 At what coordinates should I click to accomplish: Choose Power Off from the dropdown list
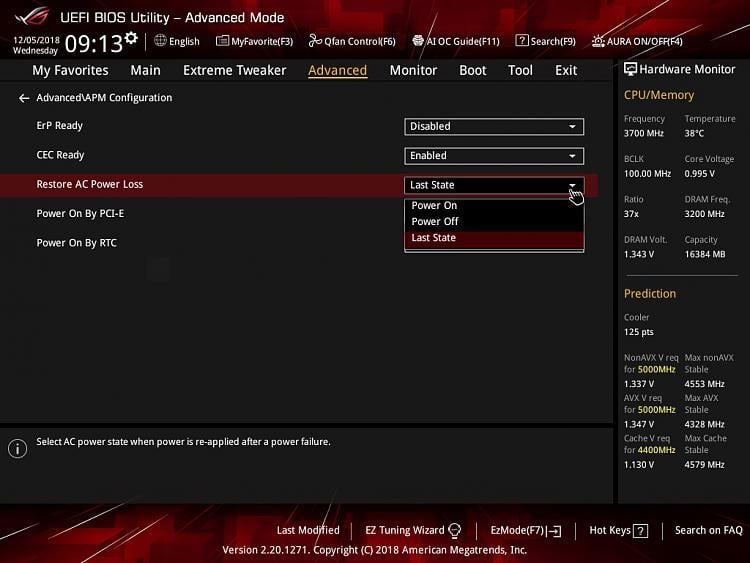pyautogui.click(x=494, y=222)
